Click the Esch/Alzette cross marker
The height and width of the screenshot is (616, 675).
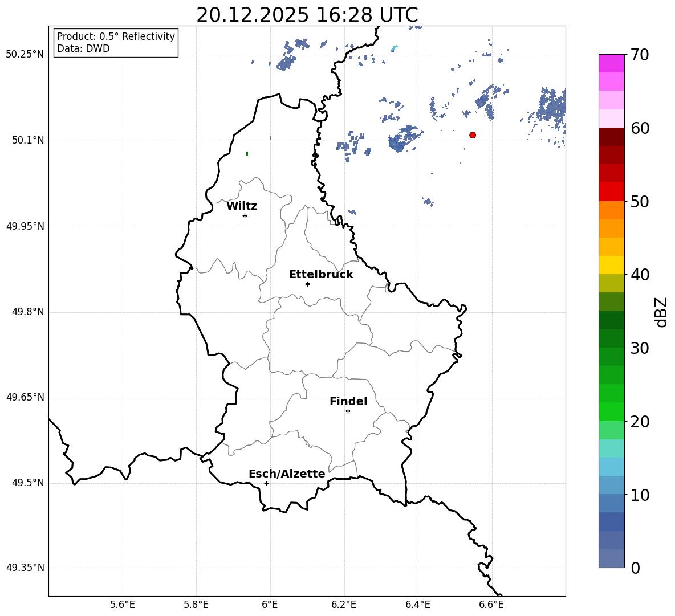tap(266, 483)
